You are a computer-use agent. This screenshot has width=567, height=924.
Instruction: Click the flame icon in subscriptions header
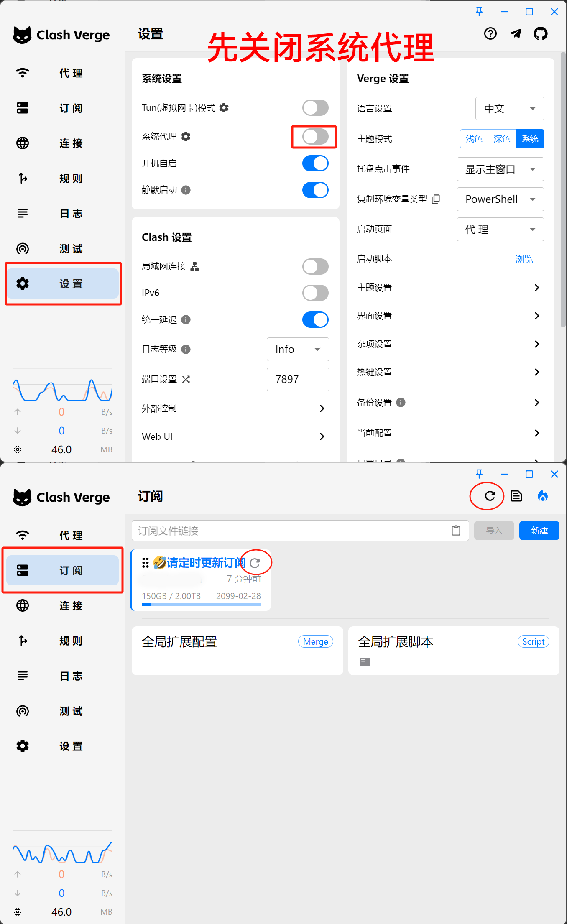pyautogui.click(x=542, y=496)
